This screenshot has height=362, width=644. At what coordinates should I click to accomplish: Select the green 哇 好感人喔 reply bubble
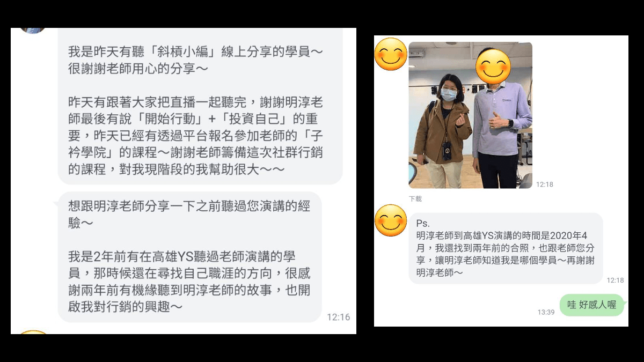point(592,305)
